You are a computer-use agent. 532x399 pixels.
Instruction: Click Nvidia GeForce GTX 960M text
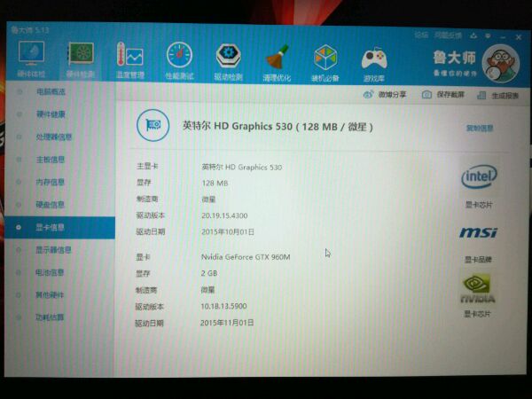[246, 257]
